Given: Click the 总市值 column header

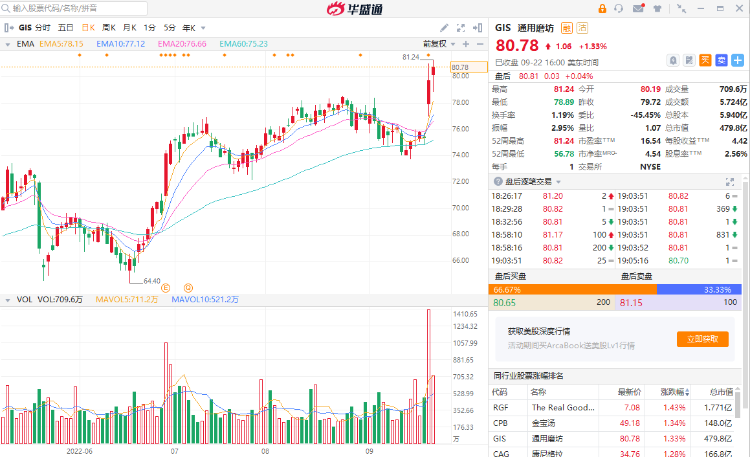Looking at the screenshot, I should [x=721, y=392].
